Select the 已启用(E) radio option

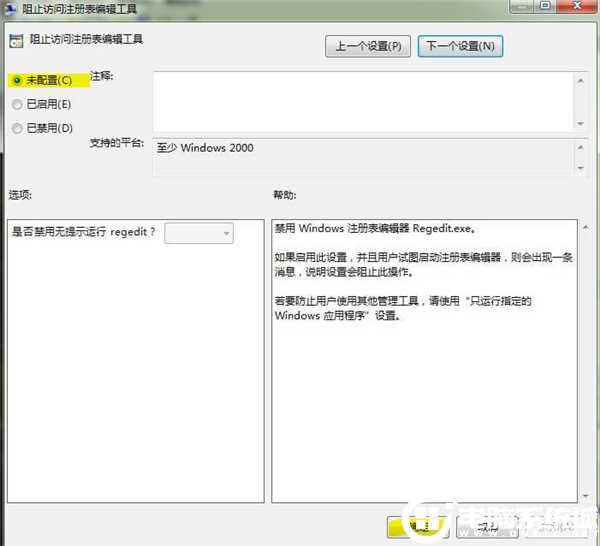[x=42, y=104]
